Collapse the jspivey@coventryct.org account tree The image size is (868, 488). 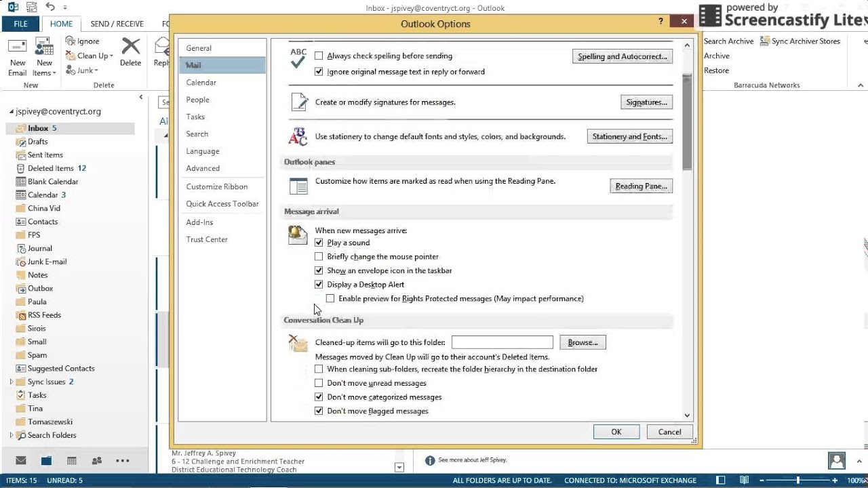click(x=11, y=113)
